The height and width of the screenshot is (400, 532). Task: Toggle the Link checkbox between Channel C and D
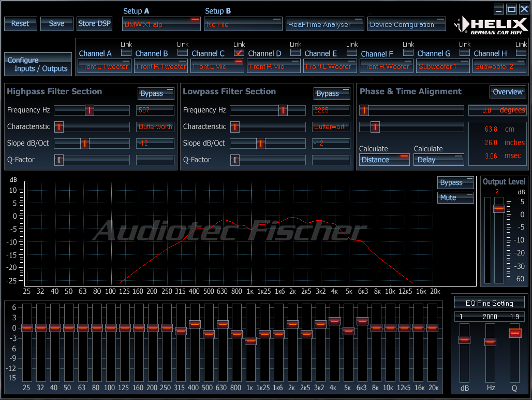pyautogui.click(x=239, y=53)
